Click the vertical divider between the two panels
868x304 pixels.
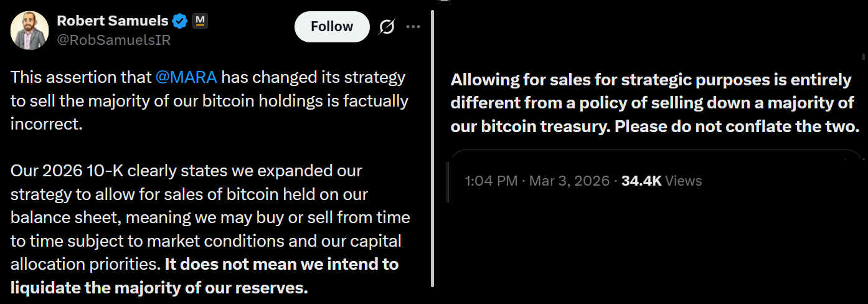tap(433, 150)
